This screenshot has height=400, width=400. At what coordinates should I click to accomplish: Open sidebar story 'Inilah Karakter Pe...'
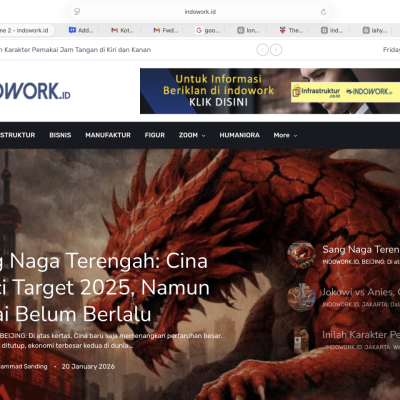pyautogui.click(x=361, y=335)
